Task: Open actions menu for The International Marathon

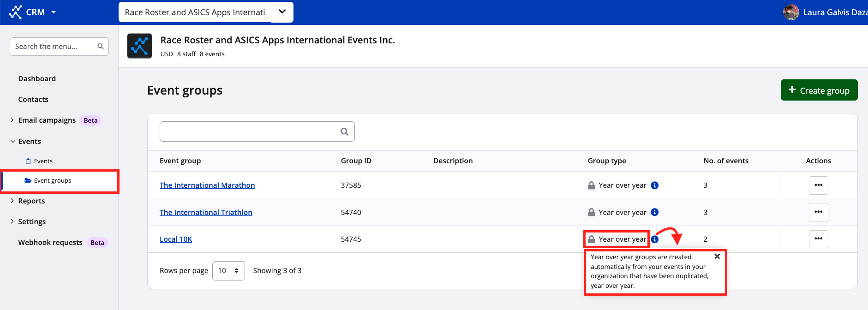Action: tap(818, 185)
